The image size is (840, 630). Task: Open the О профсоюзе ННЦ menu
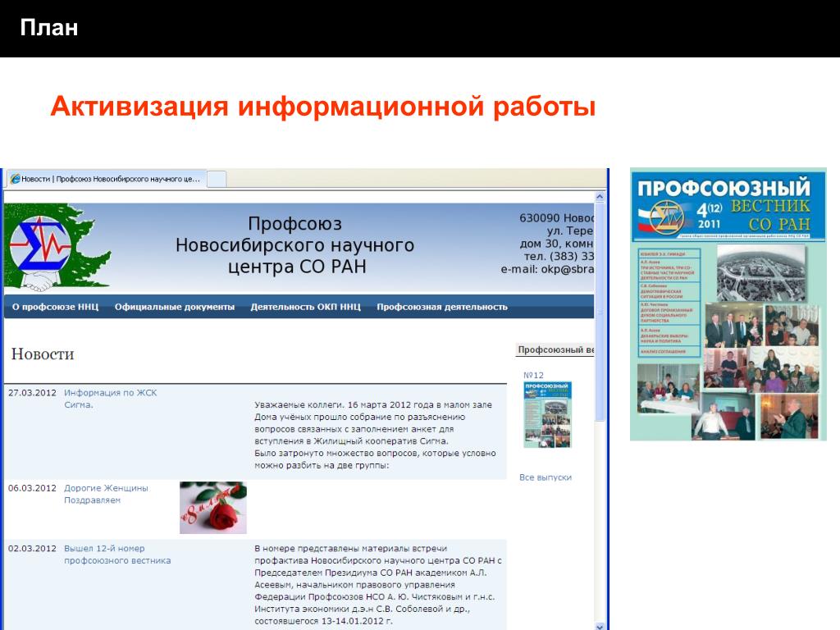(55, 307)
